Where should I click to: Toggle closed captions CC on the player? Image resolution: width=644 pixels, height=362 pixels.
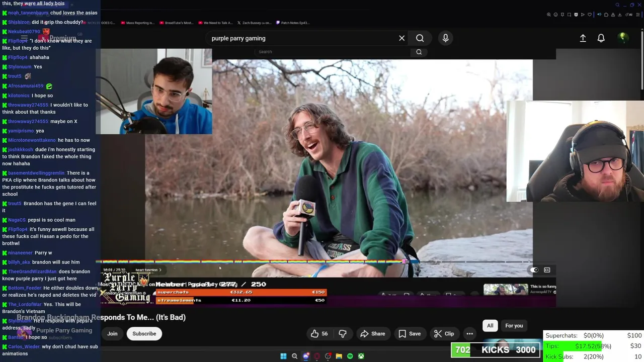(x=547, y=270)
